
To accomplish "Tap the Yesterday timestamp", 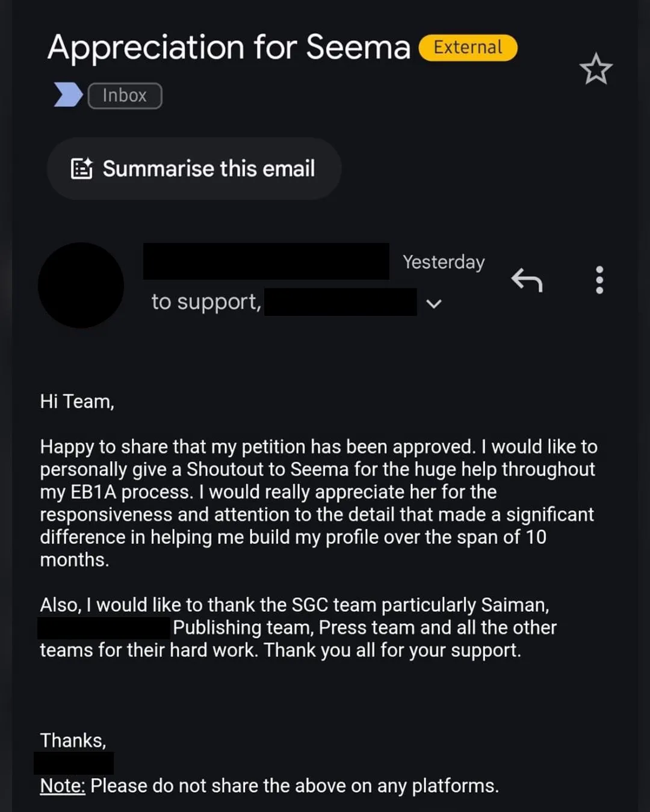I will [x=444, y=262].
